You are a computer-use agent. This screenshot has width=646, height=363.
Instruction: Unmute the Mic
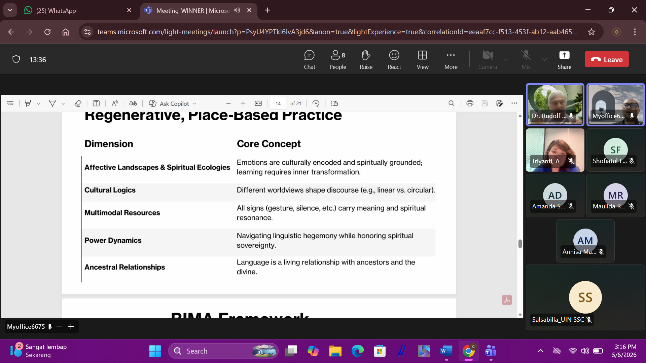coord(525,59)
